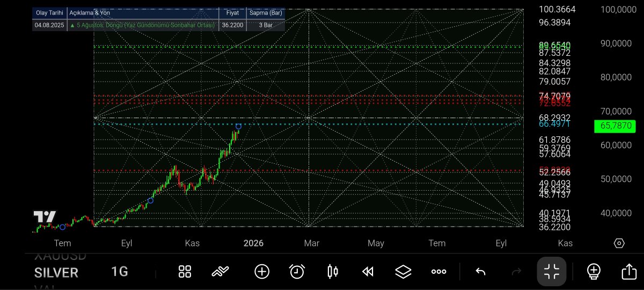
Task: Click the 61.8786 level label
Action: click(555, 140)
